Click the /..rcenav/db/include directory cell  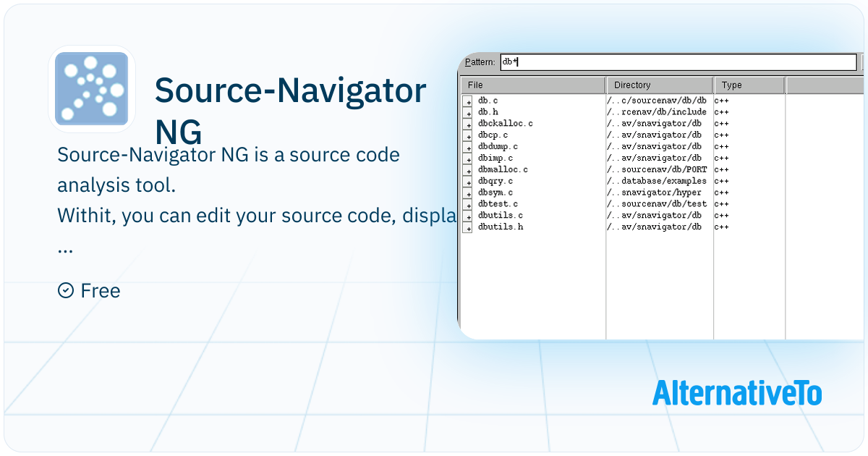pyautogui.click(x=657, y=112)
